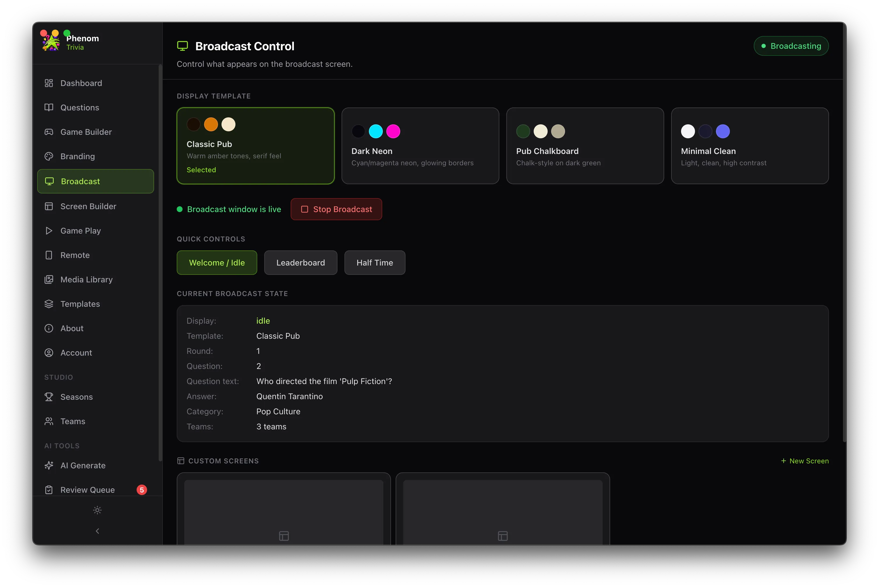Open Seasons under Studio

click(x=96, y=397)
